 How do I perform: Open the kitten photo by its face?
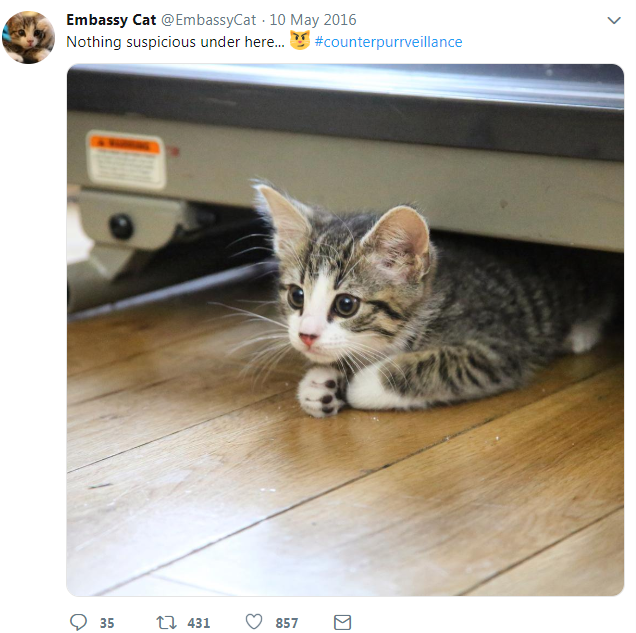point(324,308)
